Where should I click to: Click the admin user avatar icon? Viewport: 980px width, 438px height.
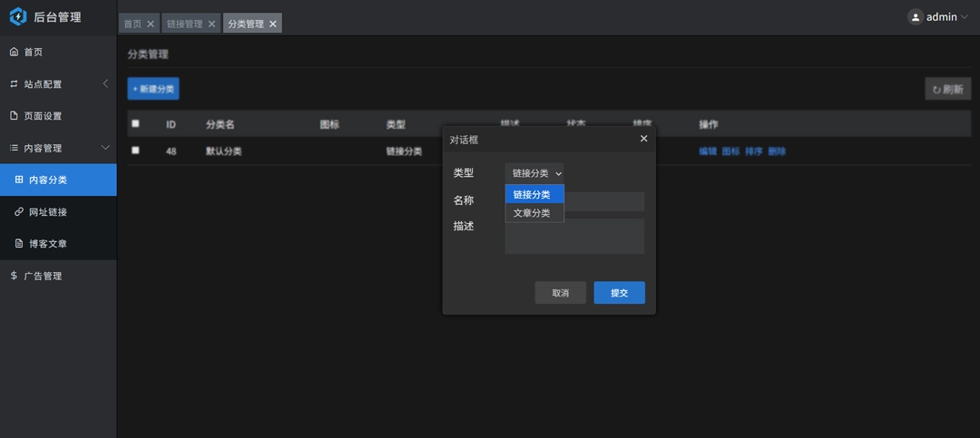915,16
